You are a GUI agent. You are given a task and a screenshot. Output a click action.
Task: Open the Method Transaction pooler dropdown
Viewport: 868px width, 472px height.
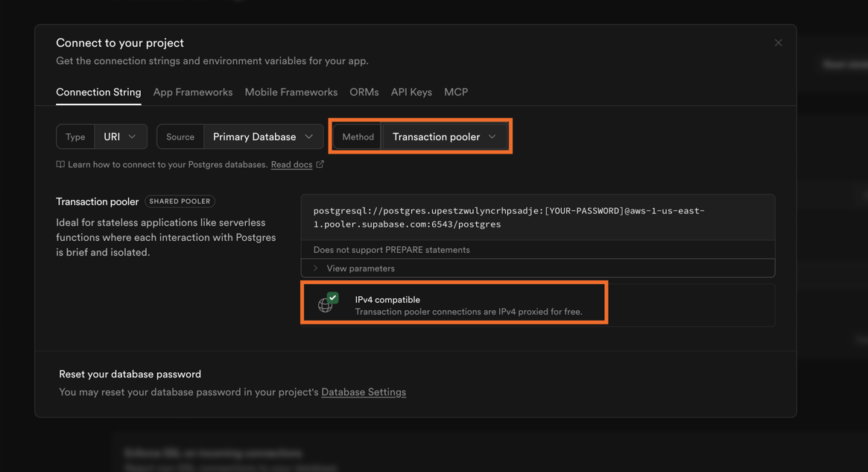point(444,137)
